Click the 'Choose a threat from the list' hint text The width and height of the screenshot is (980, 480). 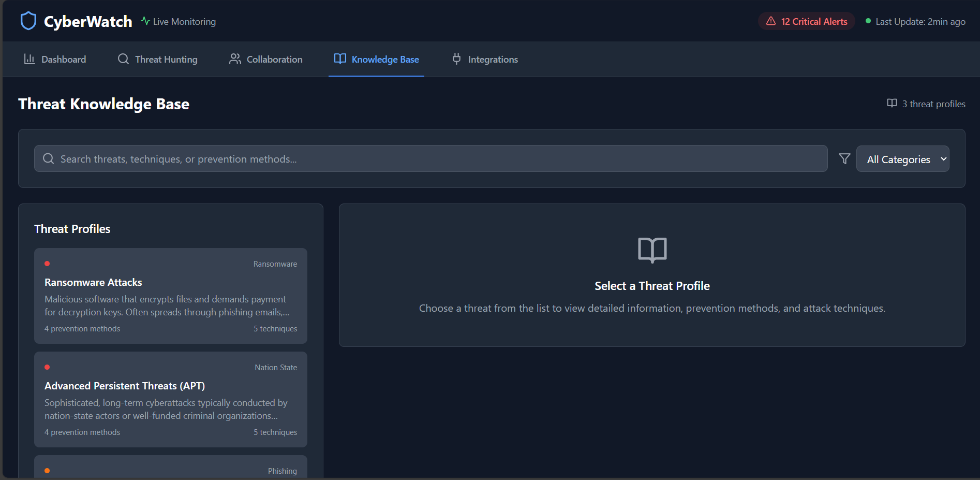652,308
